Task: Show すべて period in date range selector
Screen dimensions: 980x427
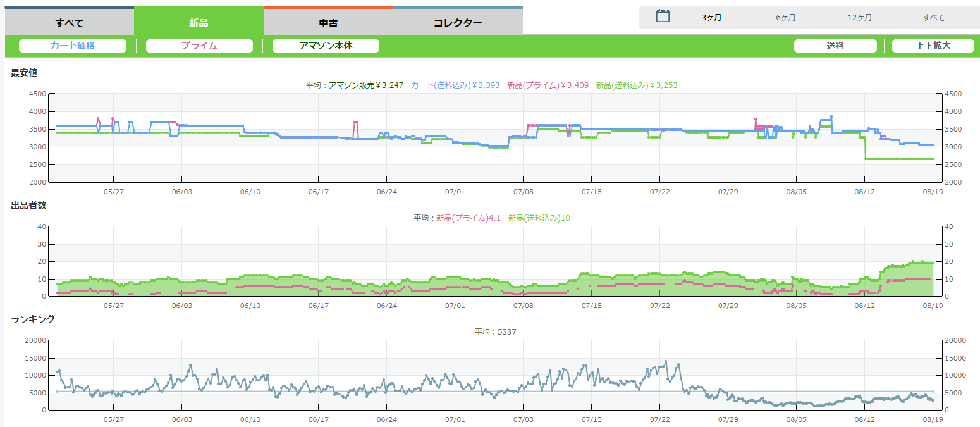Action: point(934,18)
